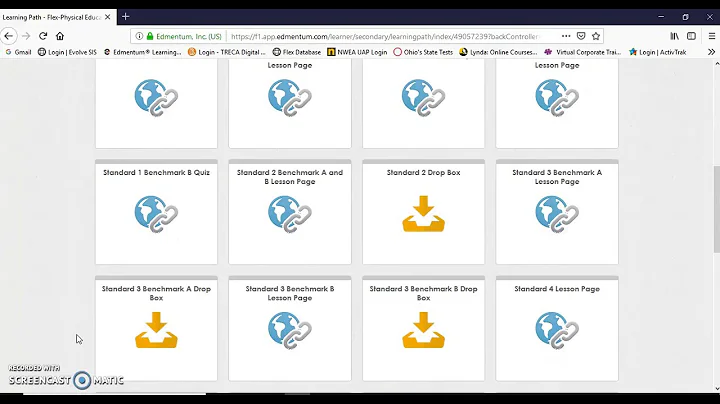
Task: Open Standard 3 Benchmark B Lesson Page icon
Action: (290, 330)
